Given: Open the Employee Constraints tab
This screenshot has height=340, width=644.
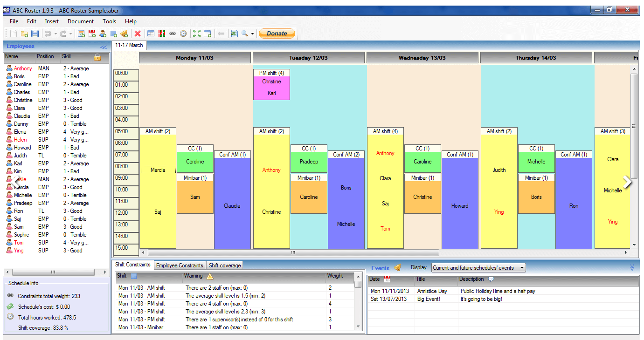Looking at the screenshot, I should tap(180, 265).
